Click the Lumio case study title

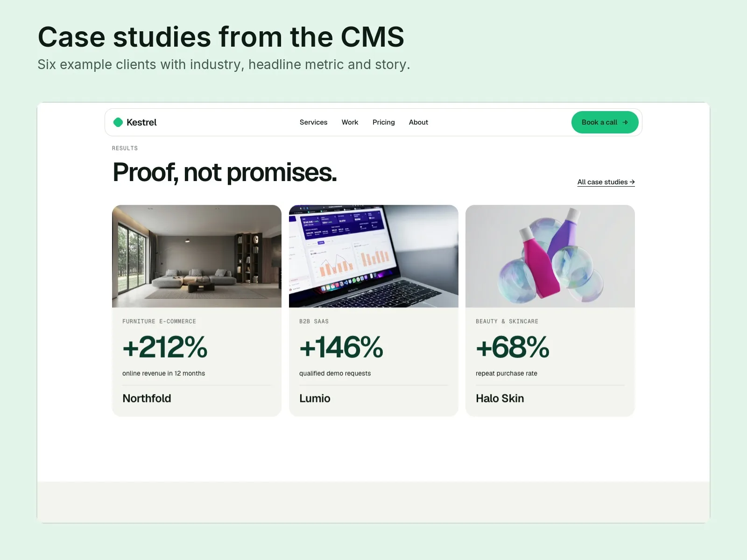tap(315, 399)
